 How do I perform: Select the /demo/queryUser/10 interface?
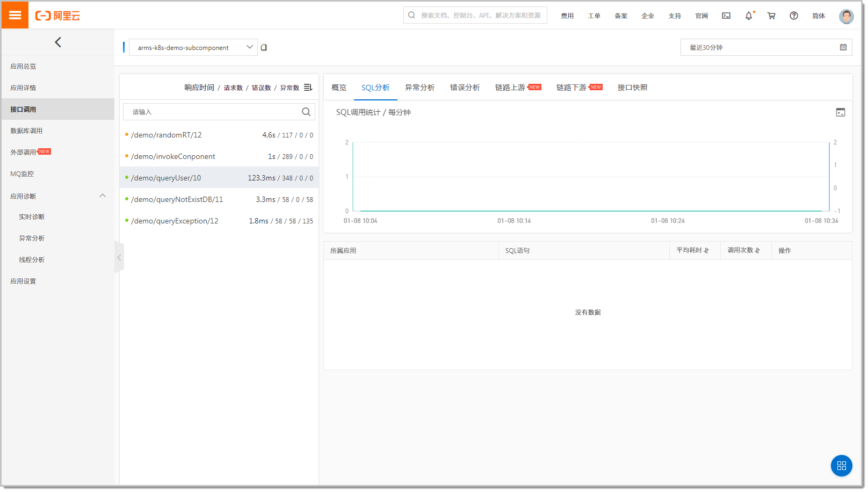pos(219,178)
